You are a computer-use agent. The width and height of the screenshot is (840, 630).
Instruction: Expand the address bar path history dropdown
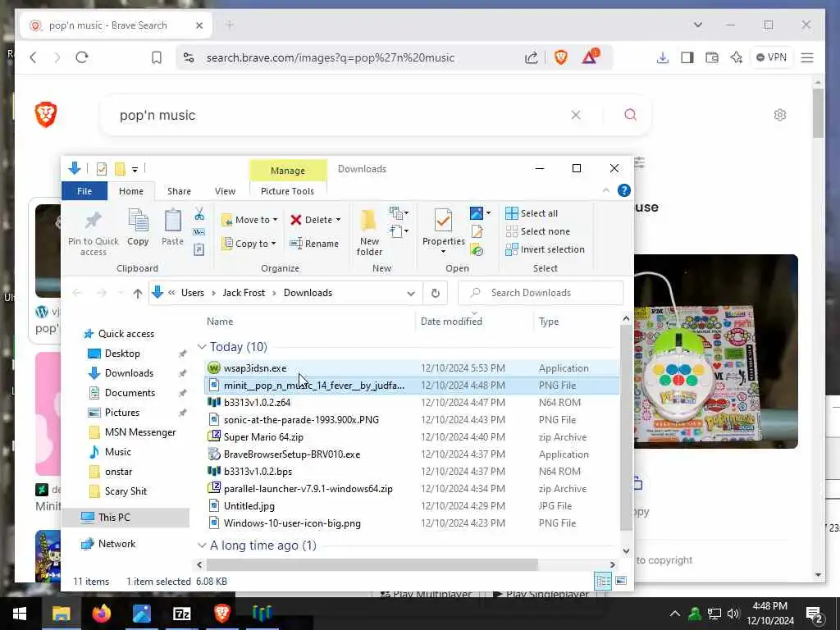click(411, 293)
